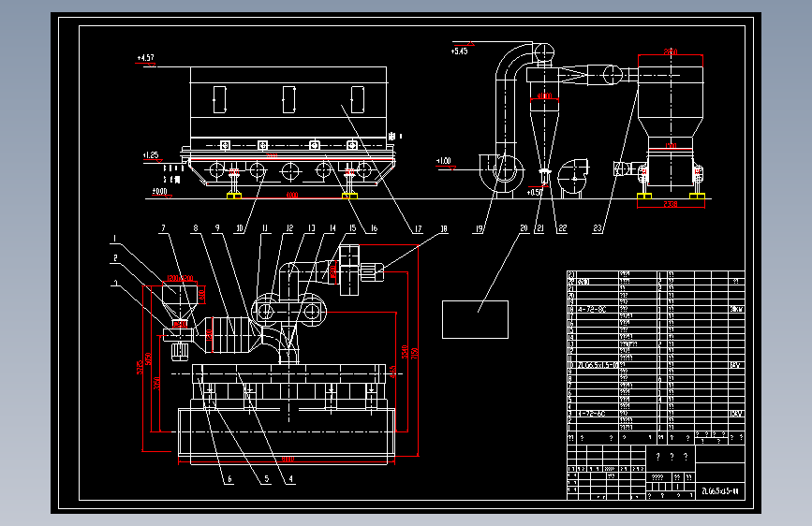Pick leader callout number 11
The height and width of the screenshot is (526, 812).
(265, 227)
